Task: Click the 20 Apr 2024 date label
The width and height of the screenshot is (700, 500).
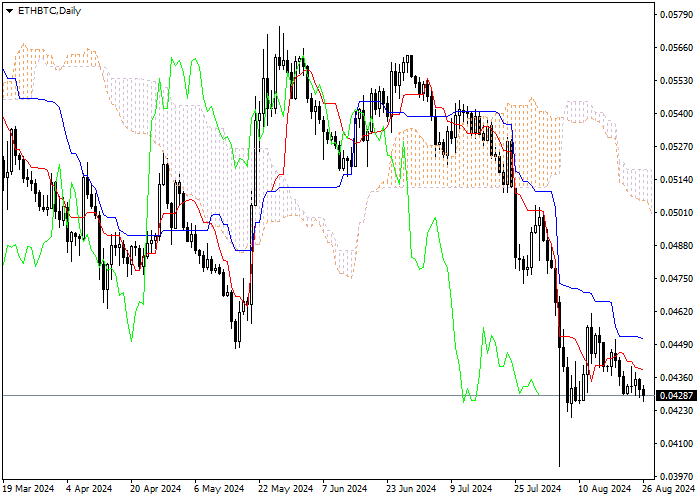Action: [156, 489]
